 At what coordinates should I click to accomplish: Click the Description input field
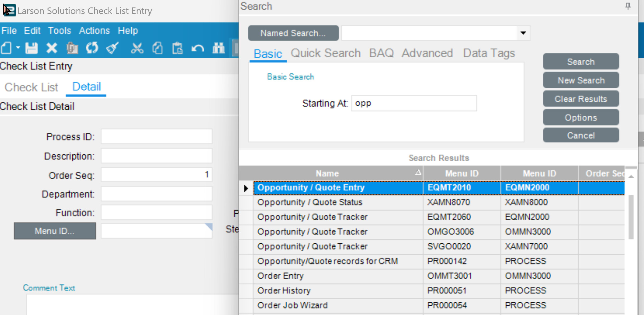pyautogui.click(x=156, y=156)
